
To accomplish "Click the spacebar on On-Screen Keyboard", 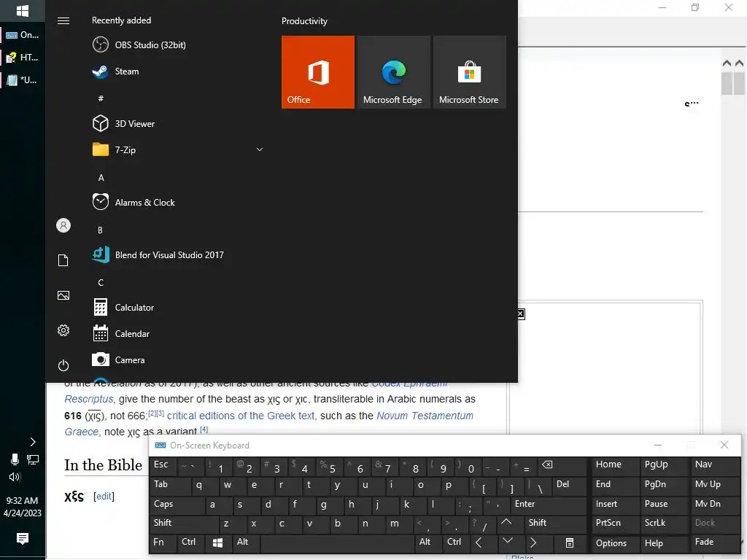I will [x=337, y=542].
